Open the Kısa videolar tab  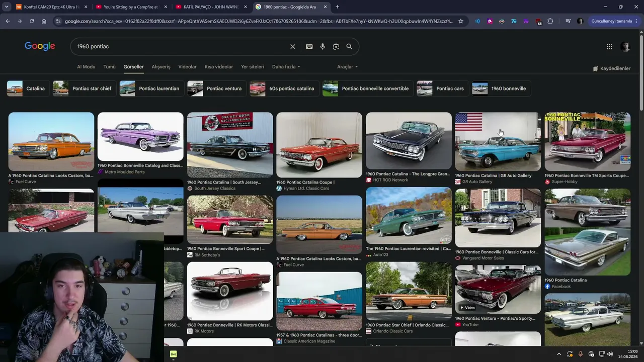219,67
